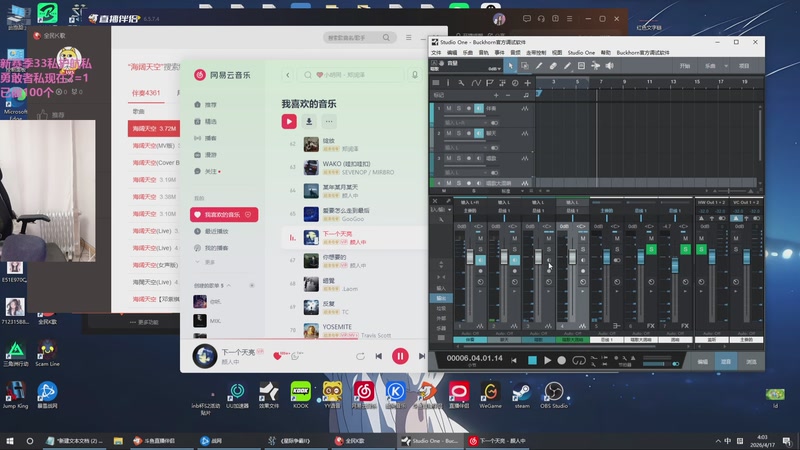Select the Range tool in Studio One toolbar
This screenshot has height=450, width=800.
(x=524, y=66)
